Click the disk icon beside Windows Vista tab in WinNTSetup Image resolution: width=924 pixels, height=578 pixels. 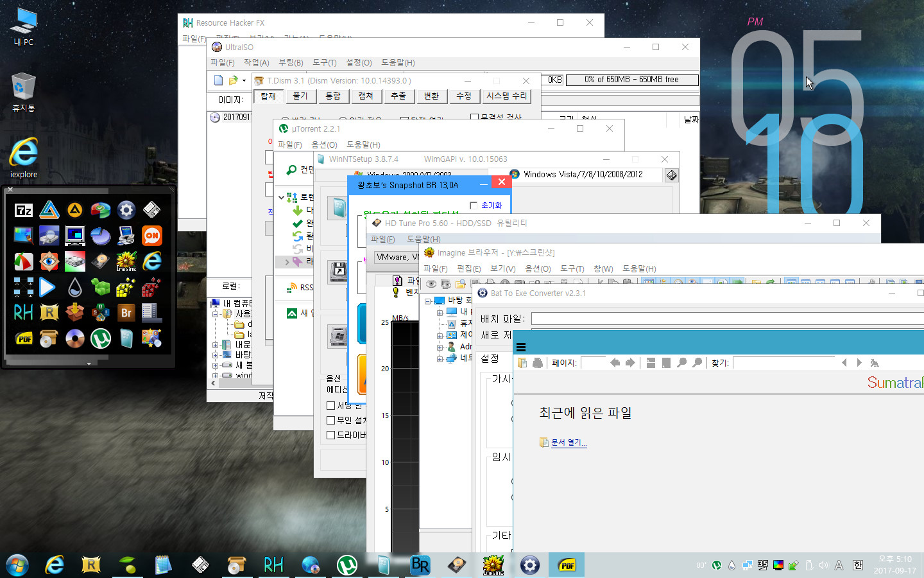pyautogui.click(x=671, y=175)
